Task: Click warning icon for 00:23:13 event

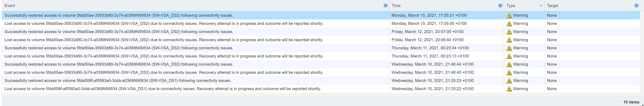Action: pyautogui.click(x=509, y=56)
